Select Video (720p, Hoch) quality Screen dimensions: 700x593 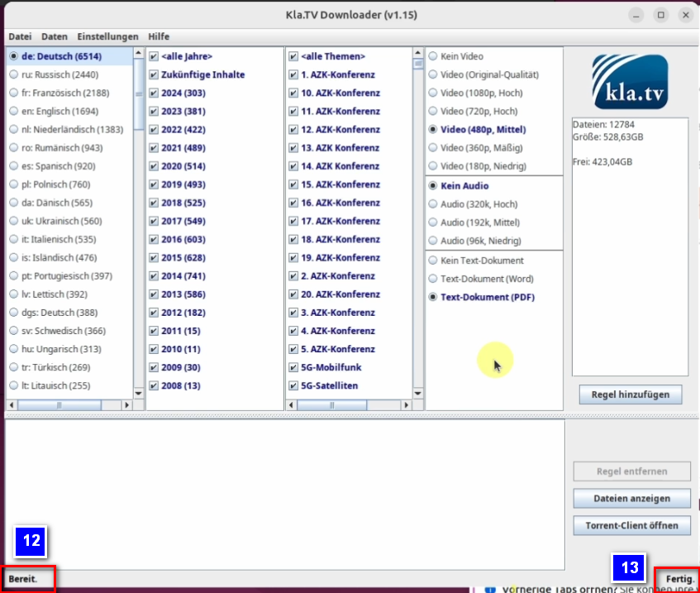473,112
